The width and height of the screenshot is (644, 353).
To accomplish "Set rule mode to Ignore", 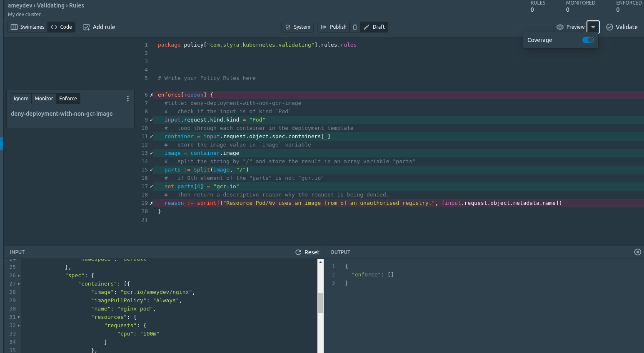I will (21, 99).
